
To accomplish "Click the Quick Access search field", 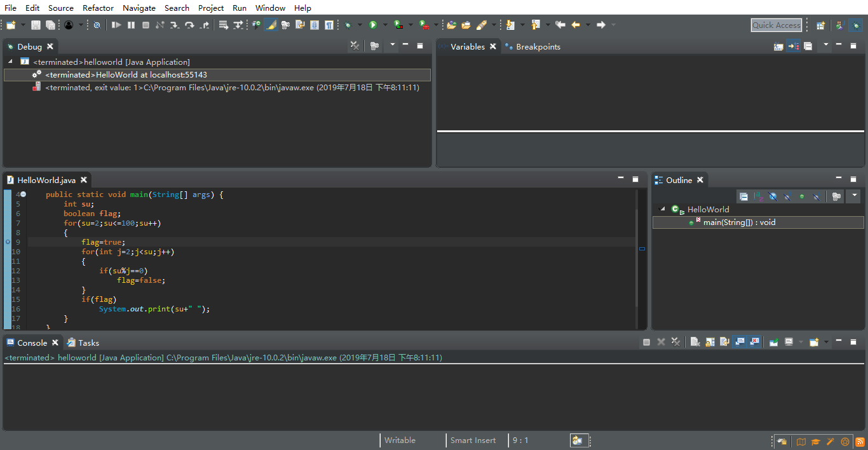I will [776, 25].
